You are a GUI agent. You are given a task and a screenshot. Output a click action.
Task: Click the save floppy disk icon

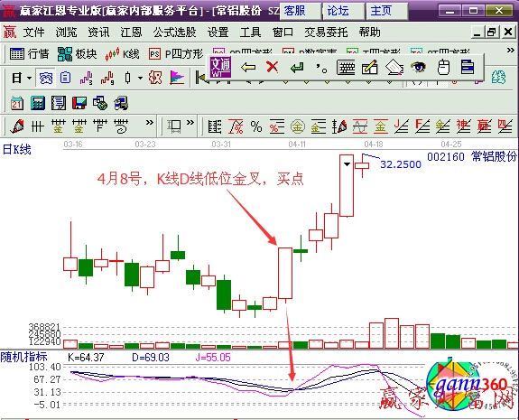pos(79,103)
